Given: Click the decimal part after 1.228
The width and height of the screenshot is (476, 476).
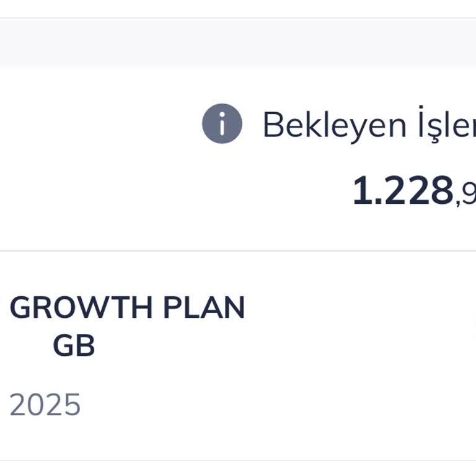Looking at the screenshot, I should (467, 195).
